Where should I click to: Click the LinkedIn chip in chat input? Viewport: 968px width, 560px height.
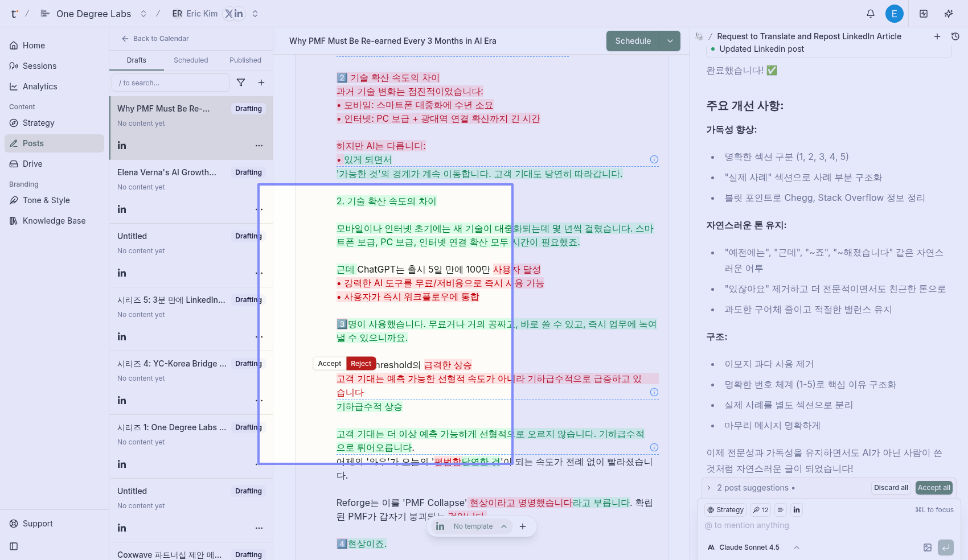[x=797, y=510]
